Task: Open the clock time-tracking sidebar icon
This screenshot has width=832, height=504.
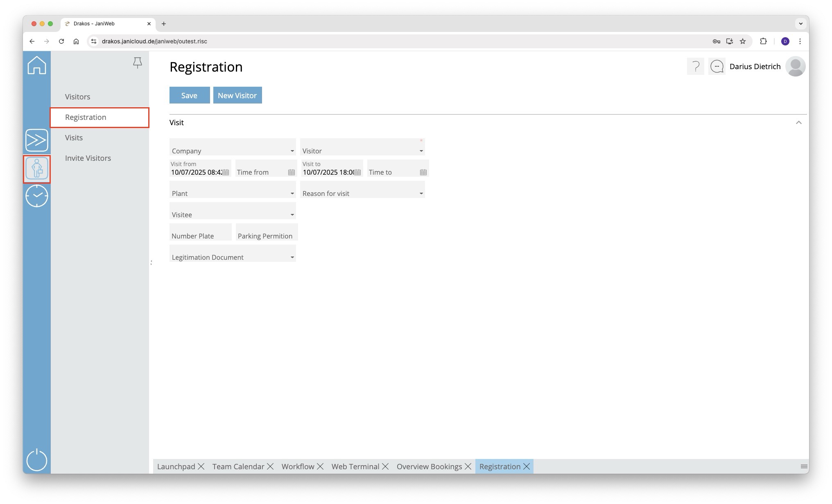Action: click(36, 196)
